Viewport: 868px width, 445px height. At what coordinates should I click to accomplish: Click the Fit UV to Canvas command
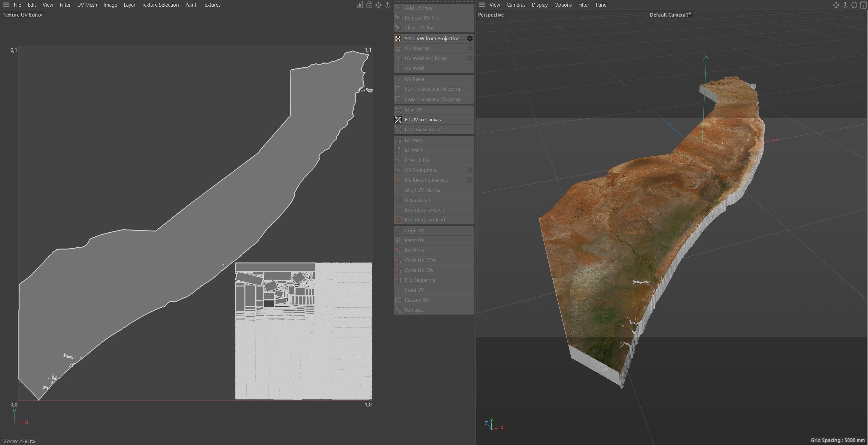pos(423,120)
